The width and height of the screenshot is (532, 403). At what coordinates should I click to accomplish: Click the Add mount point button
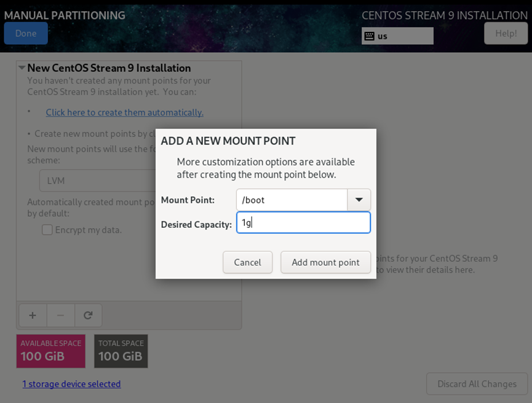click(326, 262)
